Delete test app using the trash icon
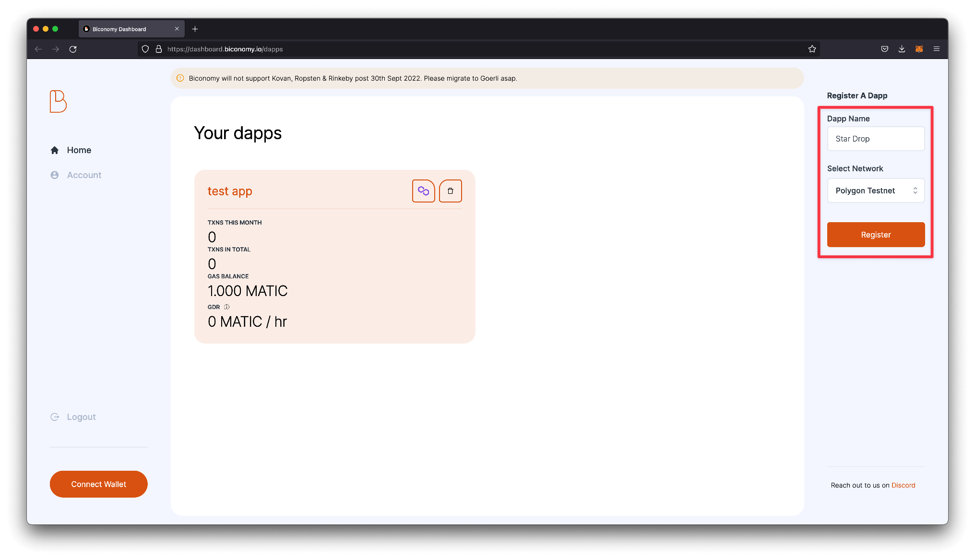 [x=451, y=191]
